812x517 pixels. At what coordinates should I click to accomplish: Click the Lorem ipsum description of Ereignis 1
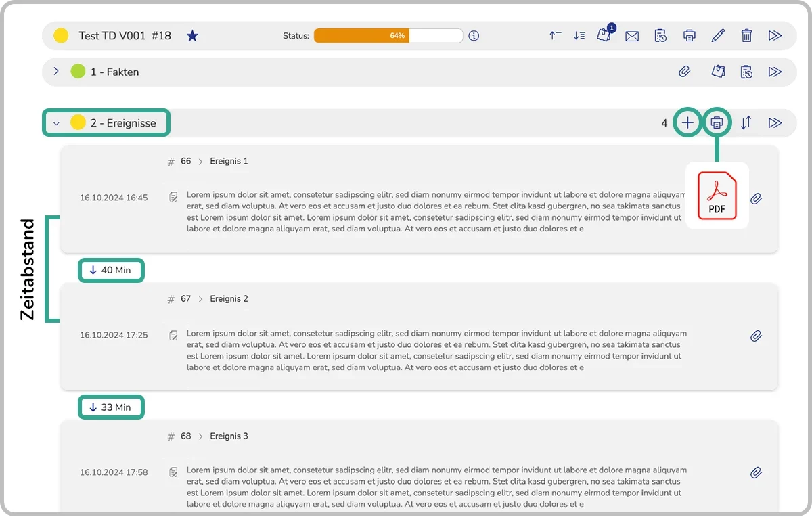pyautogui.click(x=437, y=211)
